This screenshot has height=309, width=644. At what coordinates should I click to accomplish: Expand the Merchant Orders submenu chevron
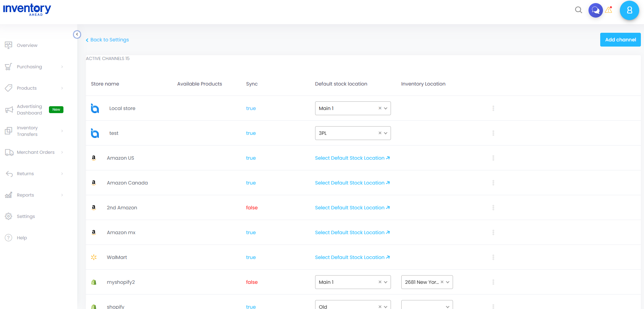click(62, 152)
